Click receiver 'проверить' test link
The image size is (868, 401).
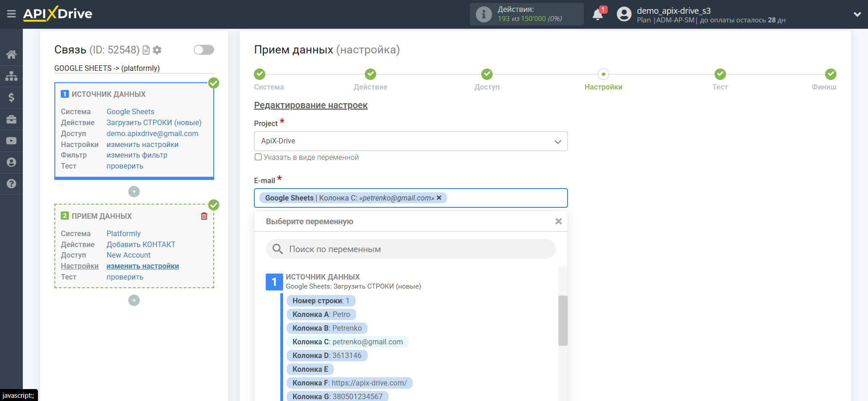pyautogui.click(x=125, y=277)
